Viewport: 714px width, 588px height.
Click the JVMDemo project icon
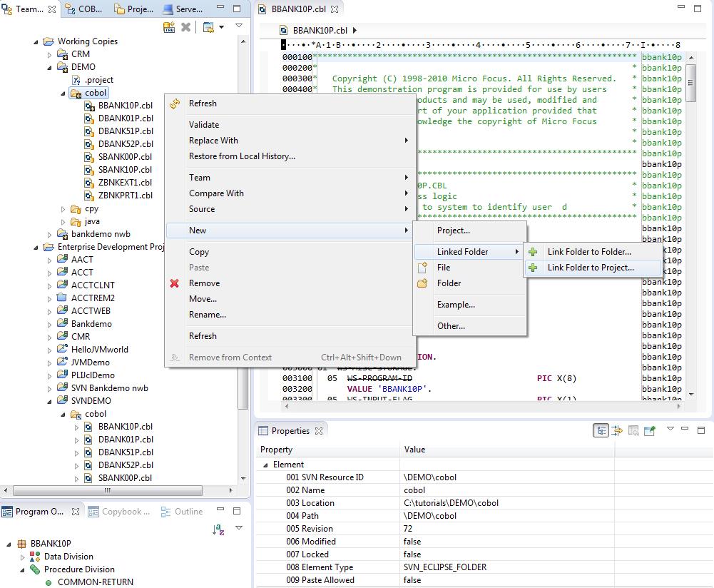[62, 362]
